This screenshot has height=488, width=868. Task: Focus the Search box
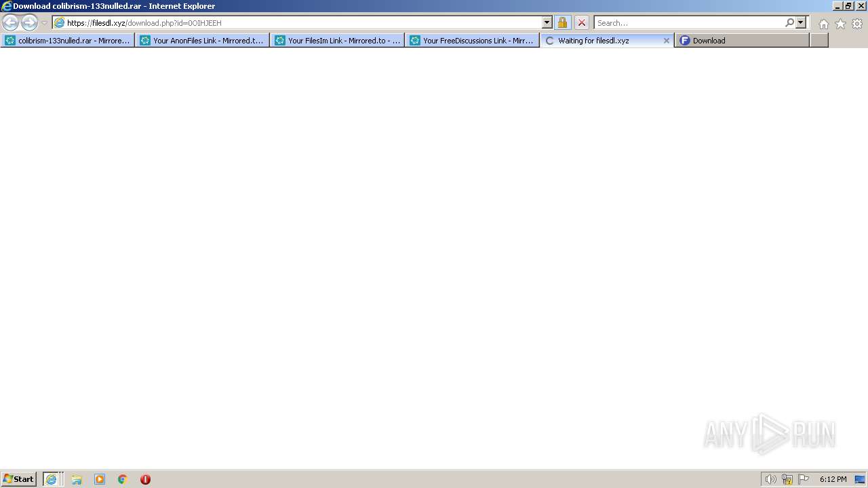689,22
